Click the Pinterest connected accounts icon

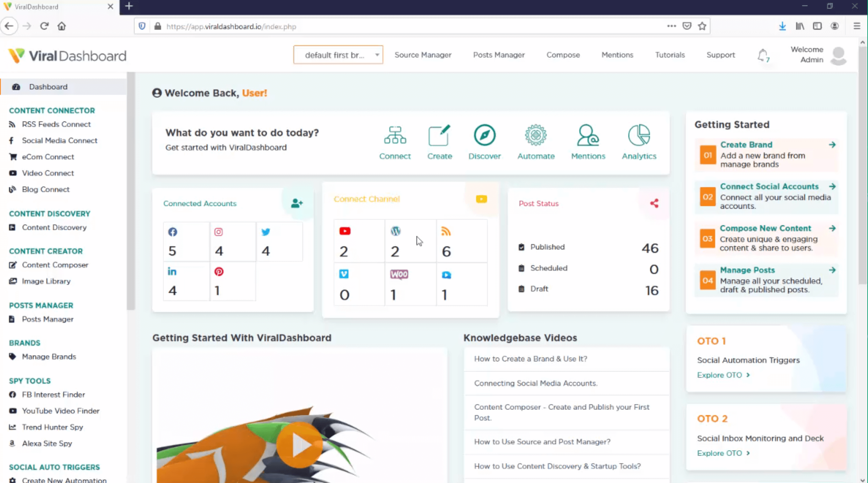pyautogui.click(x=219, y=271)
